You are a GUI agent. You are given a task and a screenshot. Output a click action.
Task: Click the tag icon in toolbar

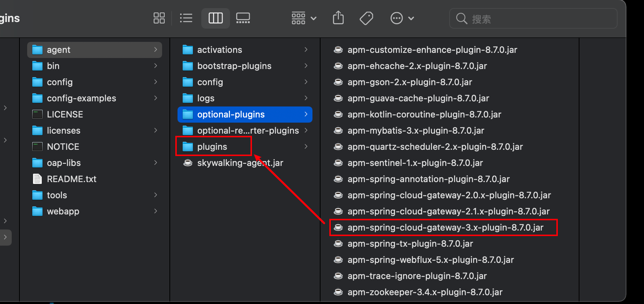(x=366, y=18)
